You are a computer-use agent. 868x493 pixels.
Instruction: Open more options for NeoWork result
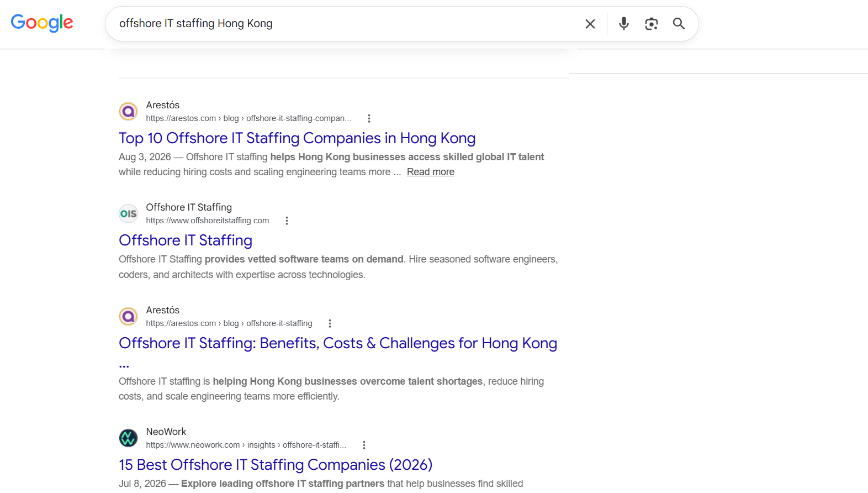point(364,445)
